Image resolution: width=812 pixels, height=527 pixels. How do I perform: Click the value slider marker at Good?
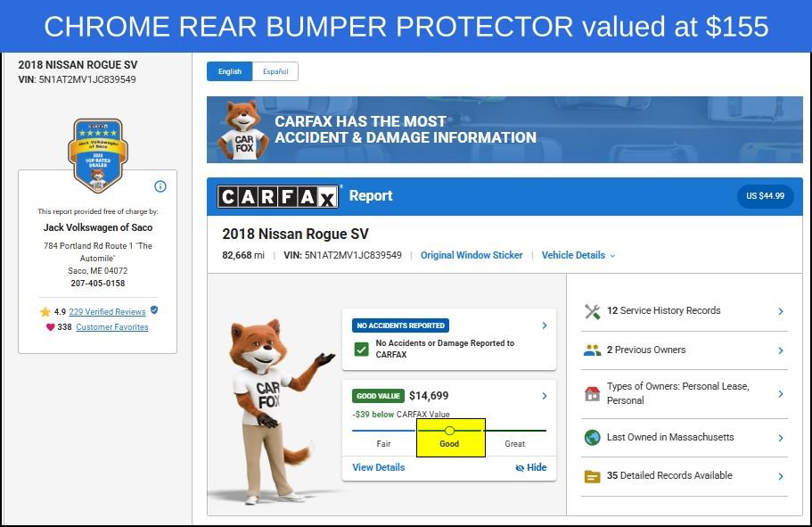tap(449, 431)
